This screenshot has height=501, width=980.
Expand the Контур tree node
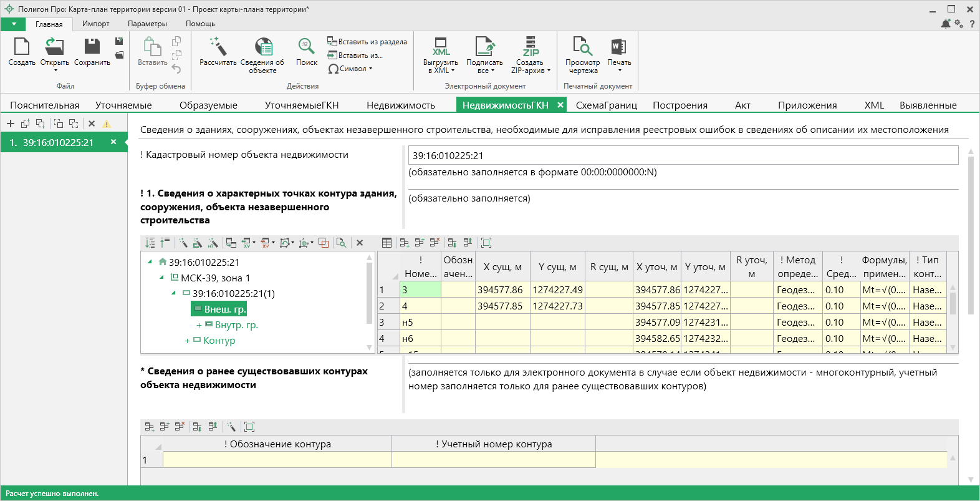coord(187,341)
